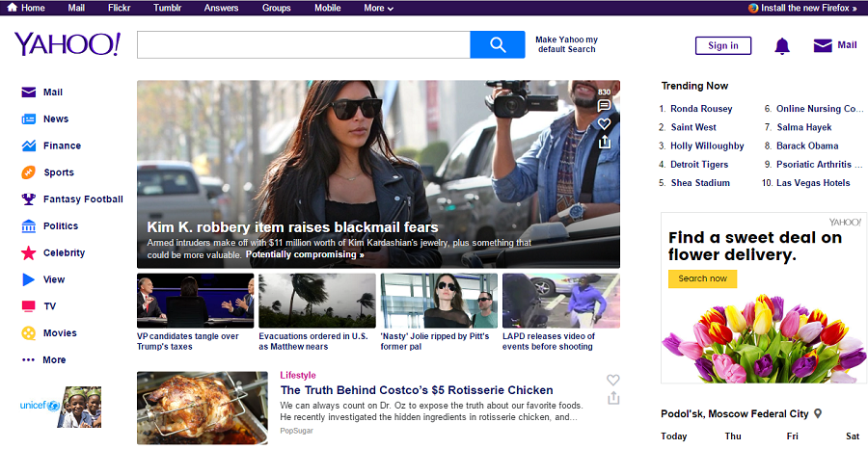Click the Finance chart icon in sidebar
Image resolution: width=868 pixels, height=449 pixels.
[x=29, y=145]
